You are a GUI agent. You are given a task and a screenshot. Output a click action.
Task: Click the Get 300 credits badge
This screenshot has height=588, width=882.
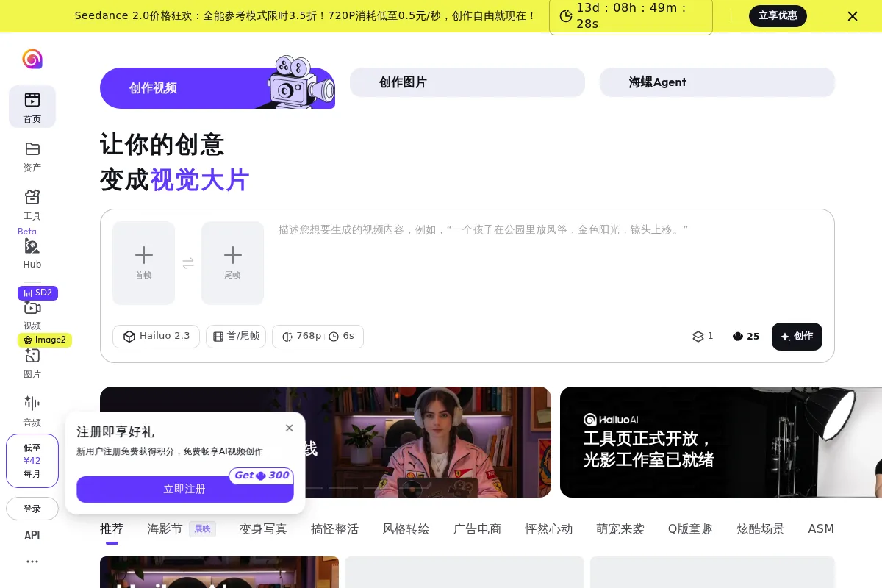[262, 476]
